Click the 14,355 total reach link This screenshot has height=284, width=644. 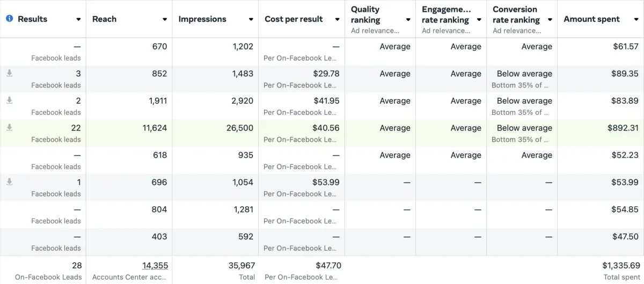click(x=155, y=265)
